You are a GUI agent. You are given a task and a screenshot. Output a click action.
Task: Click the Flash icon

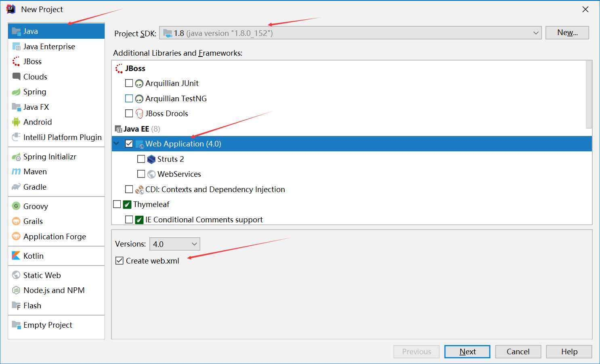click(x=16, y=305)
